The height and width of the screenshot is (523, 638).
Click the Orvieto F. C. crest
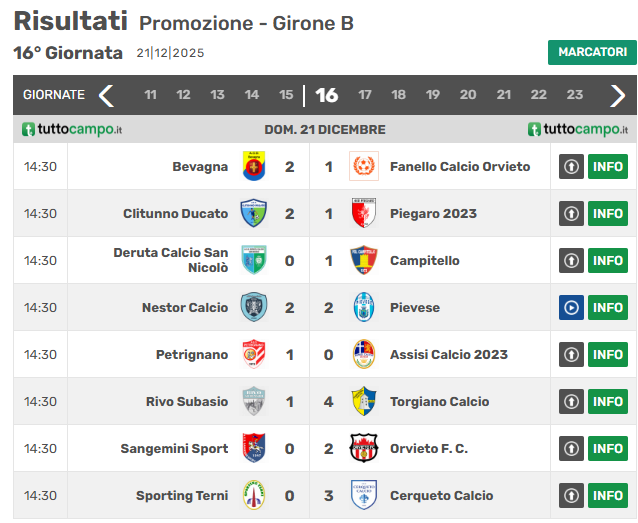[x=364, y=448]
